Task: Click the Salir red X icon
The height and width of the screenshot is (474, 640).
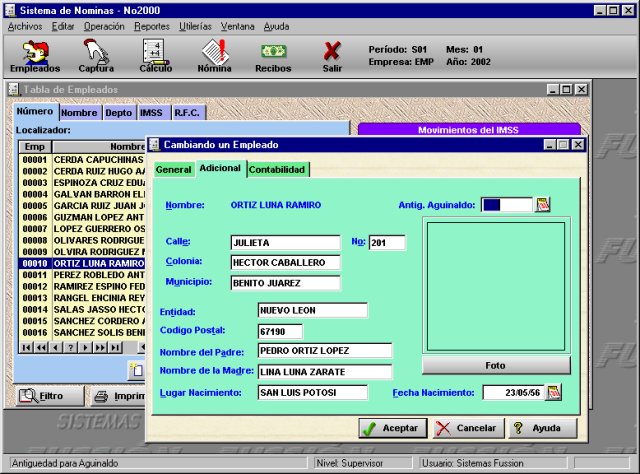Action: pyautogui.click(x=332, y=56)
